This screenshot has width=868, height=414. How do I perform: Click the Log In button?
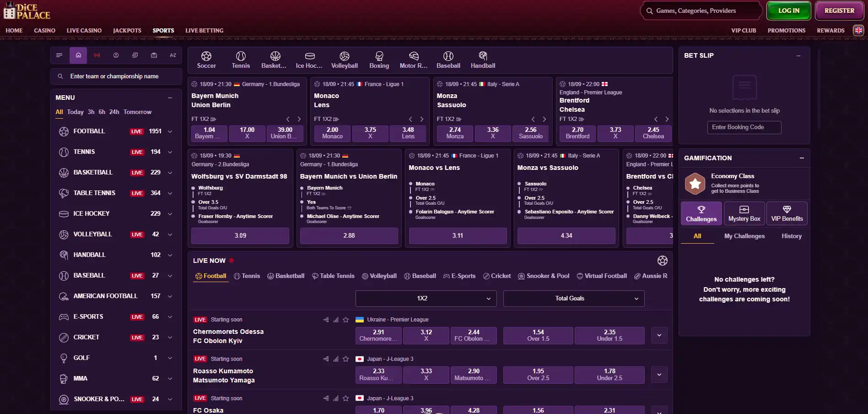tap(789, 11)
